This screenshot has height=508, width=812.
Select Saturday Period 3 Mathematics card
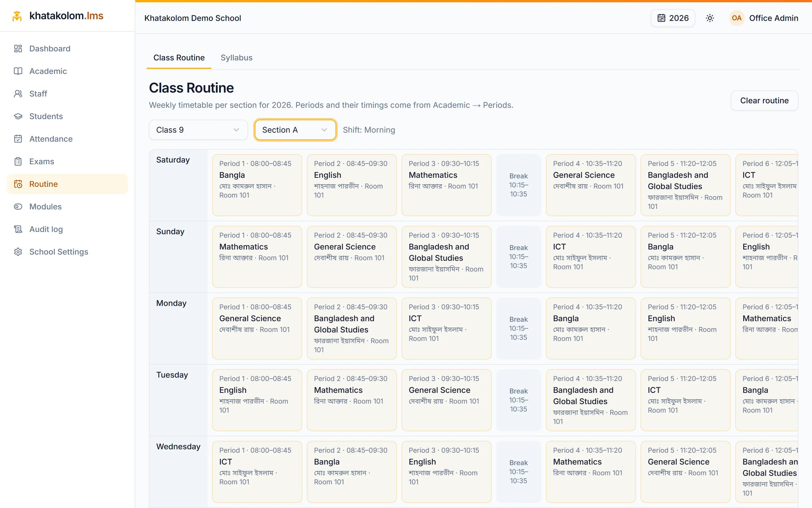click(446, 185)
